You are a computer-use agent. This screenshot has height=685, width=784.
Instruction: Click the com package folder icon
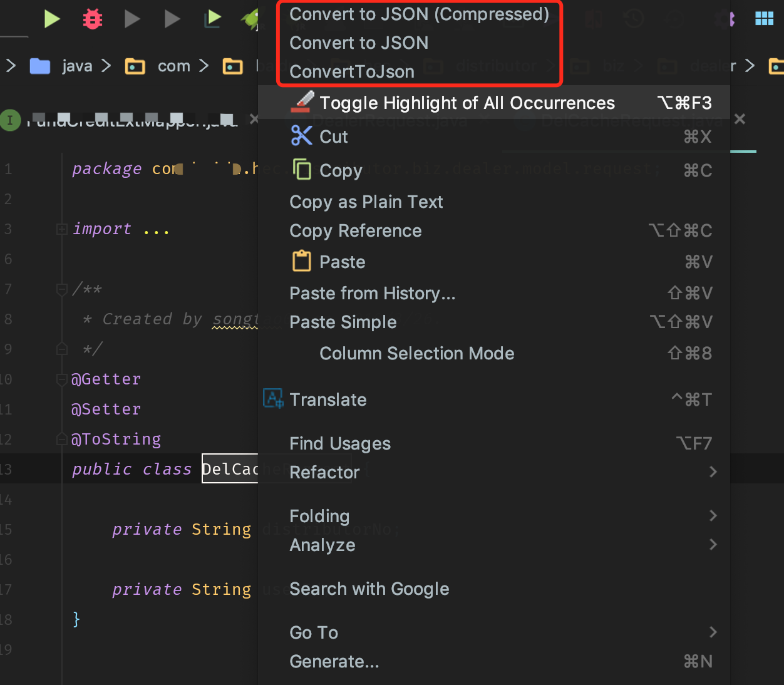(135, 66)
